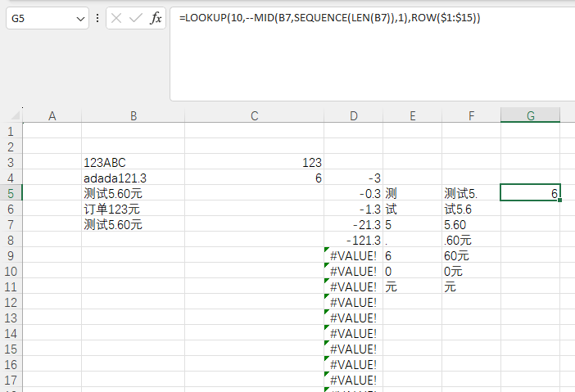
Task: Click the Name Box showing G5
Action: pos(48,18)
